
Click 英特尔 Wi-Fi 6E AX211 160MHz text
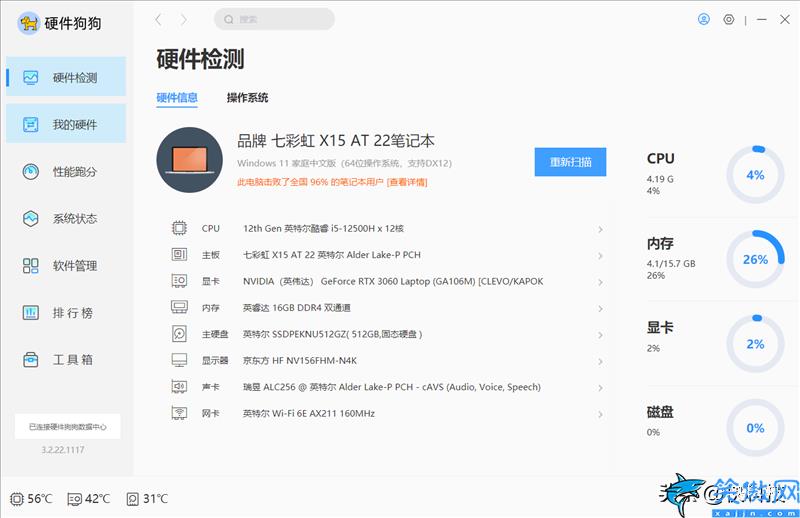click(x=309, y=413)
